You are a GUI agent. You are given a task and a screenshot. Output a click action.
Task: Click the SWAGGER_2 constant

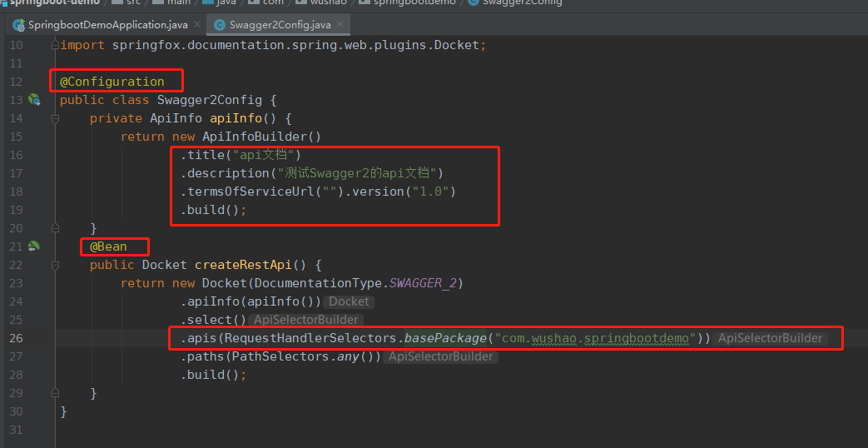coord(423,283)
